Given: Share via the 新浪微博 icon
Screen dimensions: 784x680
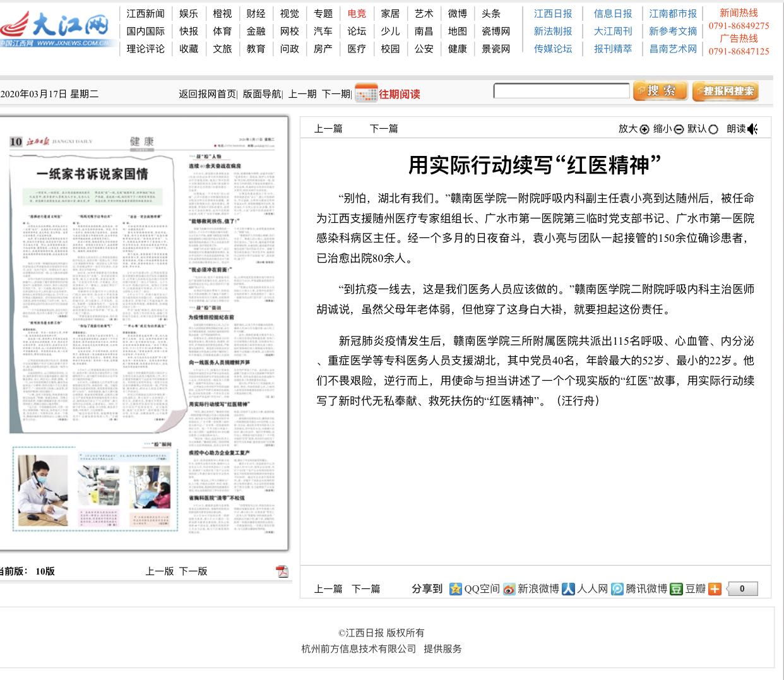Looking at the screenshot, I should point(509,589).
